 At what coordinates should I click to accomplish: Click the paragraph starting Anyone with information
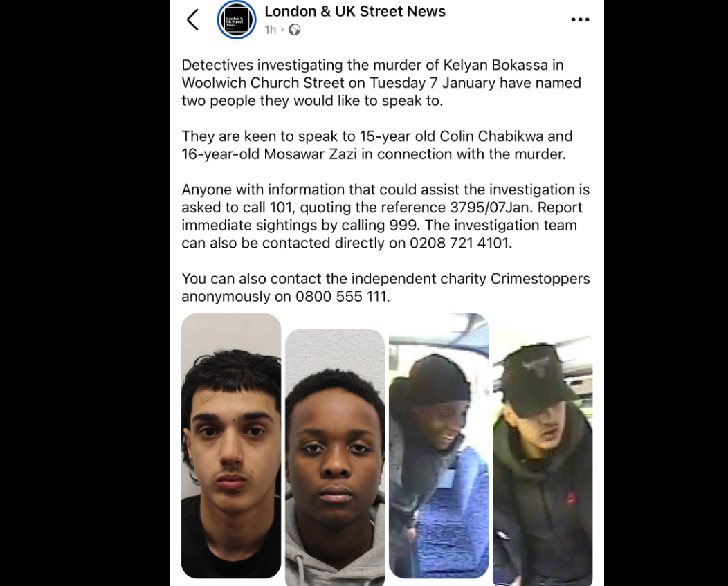tap(385, 217)
